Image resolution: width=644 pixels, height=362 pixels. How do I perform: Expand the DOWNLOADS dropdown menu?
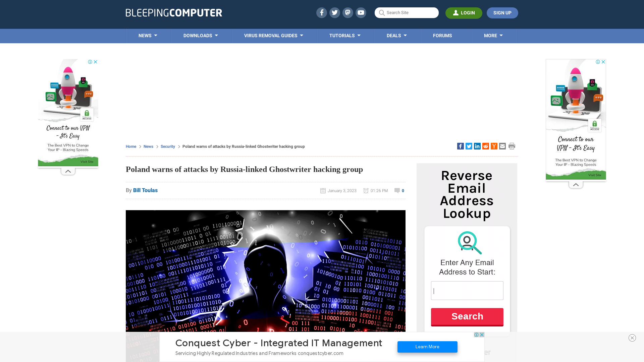[x=201, y=35]
